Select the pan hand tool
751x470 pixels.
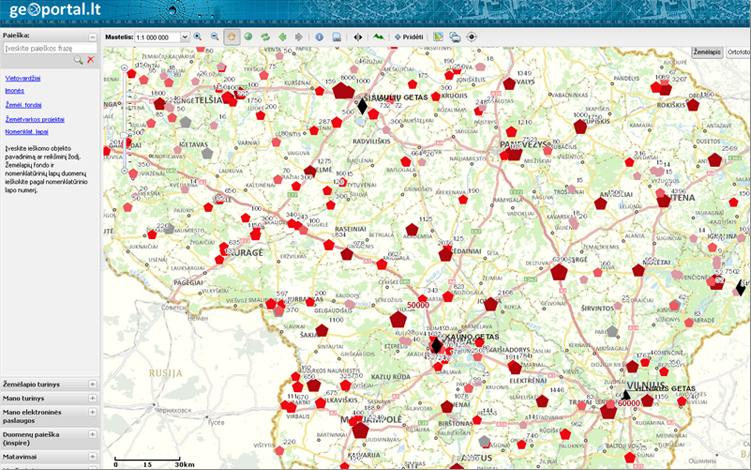click(231, 37)
